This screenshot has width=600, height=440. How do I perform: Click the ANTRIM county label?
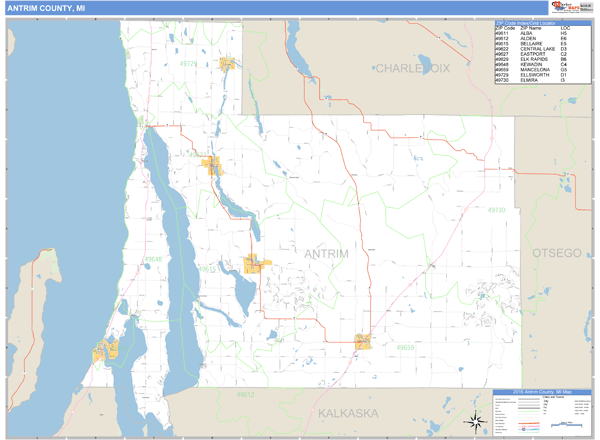pyautogui.click(x=326, y=254)
